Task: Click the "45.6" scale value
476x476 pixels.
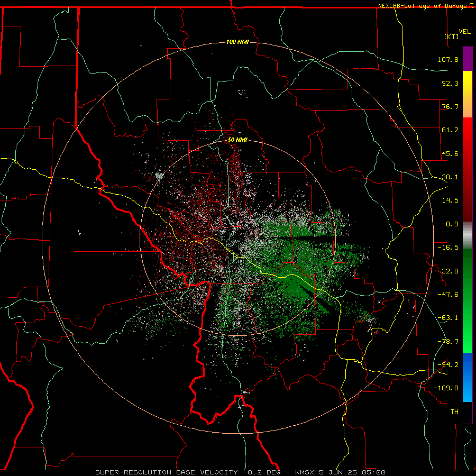Action: (450, 153)
